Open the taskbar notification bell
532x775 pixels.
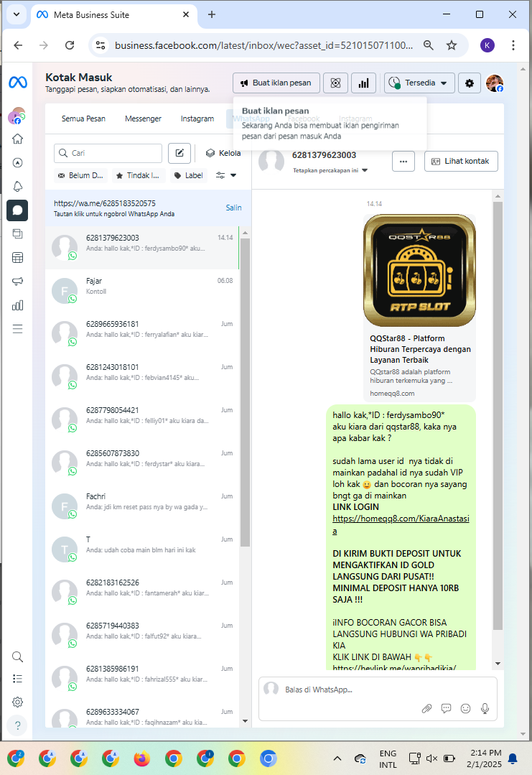tap(513, 758)
